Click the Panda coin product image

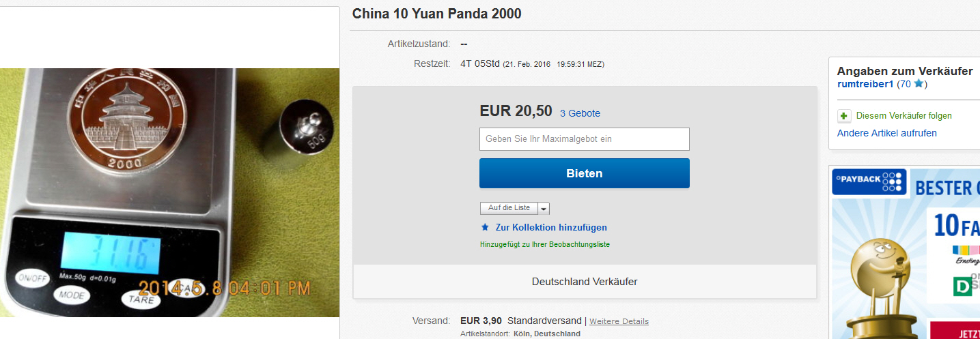(x=169, y=192)
